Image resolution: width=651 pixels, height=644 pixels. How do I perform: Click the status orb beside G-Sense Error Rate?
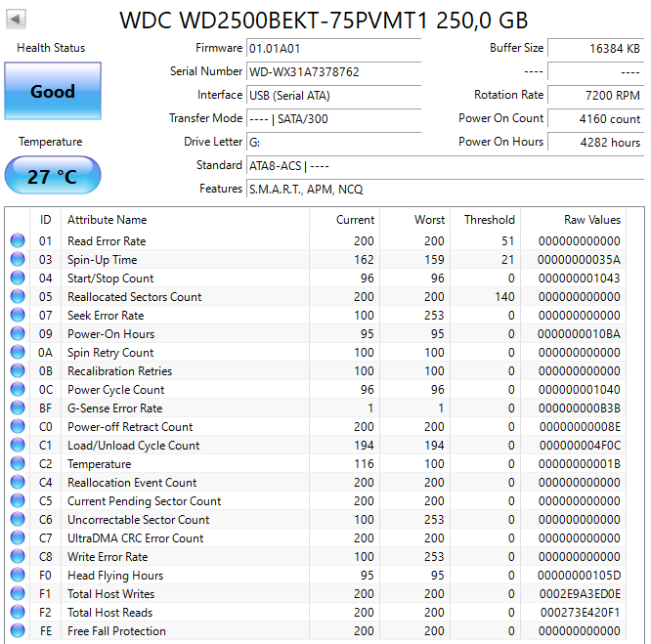[18, 408]
